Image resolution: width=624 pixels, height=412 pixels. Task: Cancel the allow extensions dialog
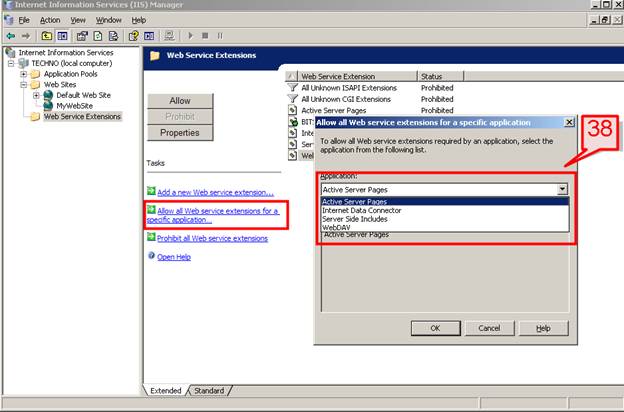489,328
